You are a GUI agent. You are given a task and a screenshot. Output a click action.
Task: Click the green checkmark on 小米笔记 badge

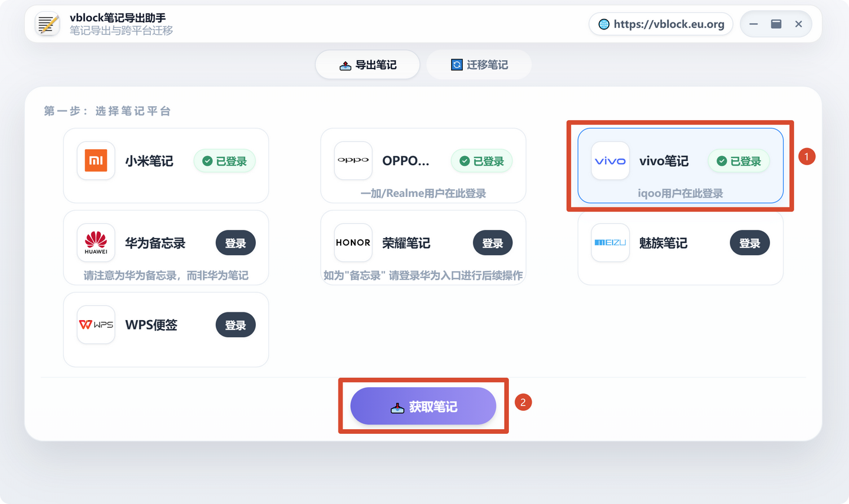coord(208,161)
